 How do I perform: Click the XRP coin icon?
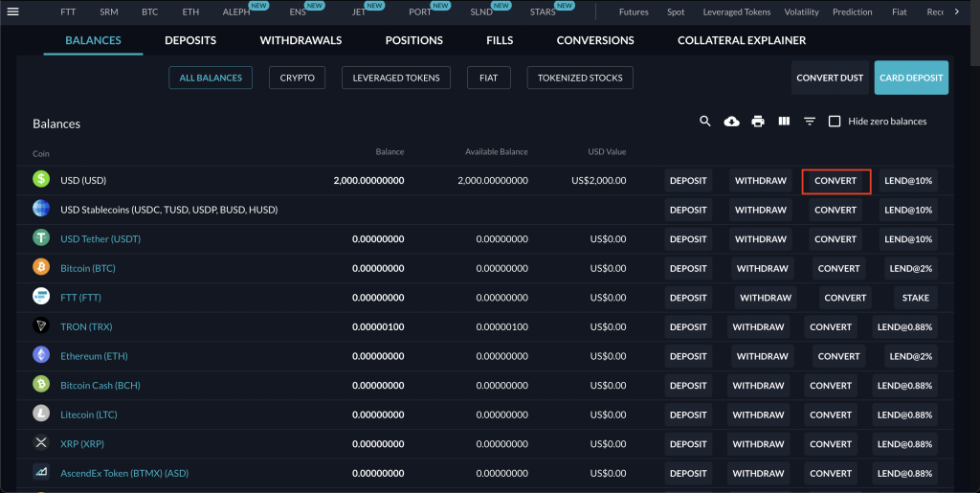coord(41,442)
